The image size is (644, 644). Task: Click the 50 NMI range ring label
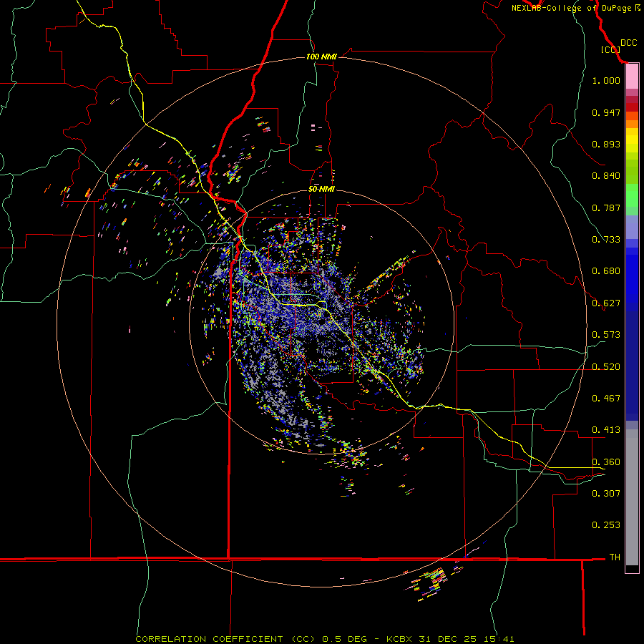tap(321, 189)
